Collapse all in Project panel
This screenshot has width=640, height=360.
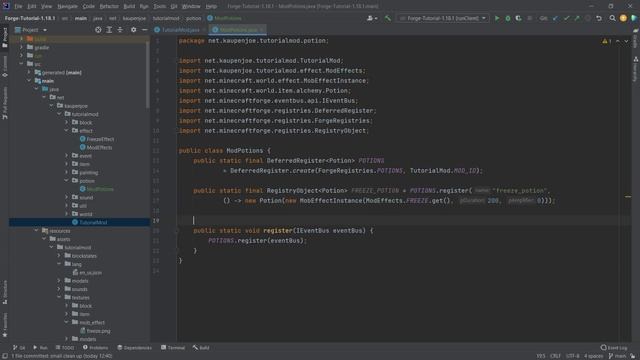(x=120, y=30)
